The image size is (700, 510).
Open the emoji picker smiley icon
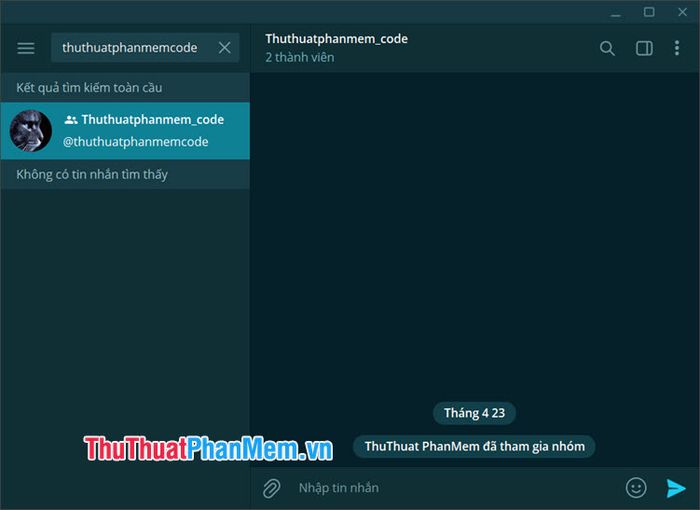636,488
